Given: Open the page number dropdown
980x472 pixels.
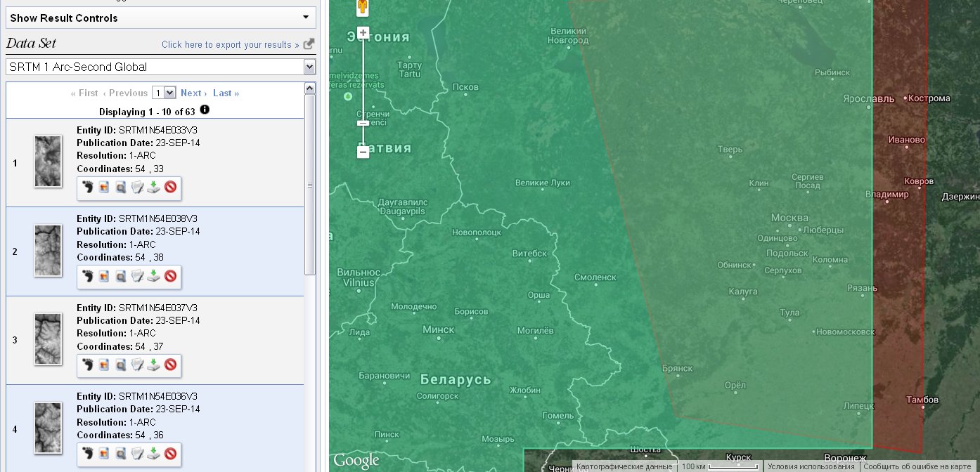Looking at the screenshot, I should 165,92.
